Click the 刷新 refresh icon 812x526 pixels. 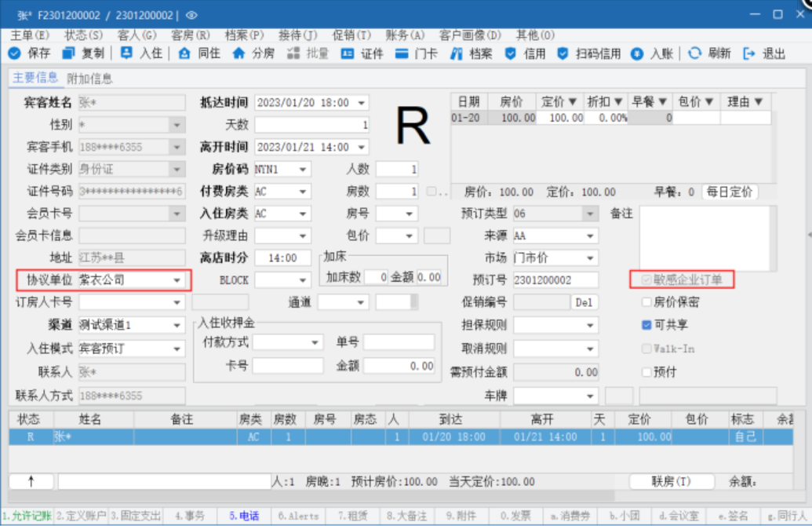click(x=694, y=53)
